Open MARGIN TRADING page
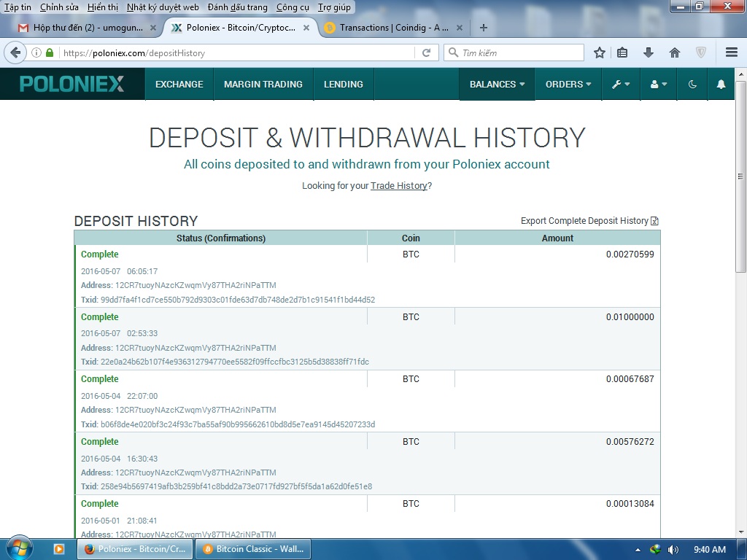Image resolution: width=747 pixels, height=560 pixels. [x=263, y=85]
